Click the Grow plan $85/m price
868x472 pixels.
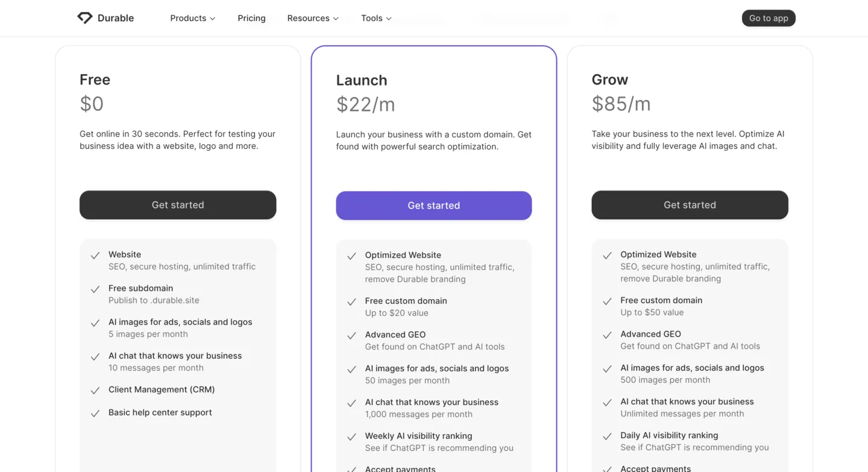(621, 104)
